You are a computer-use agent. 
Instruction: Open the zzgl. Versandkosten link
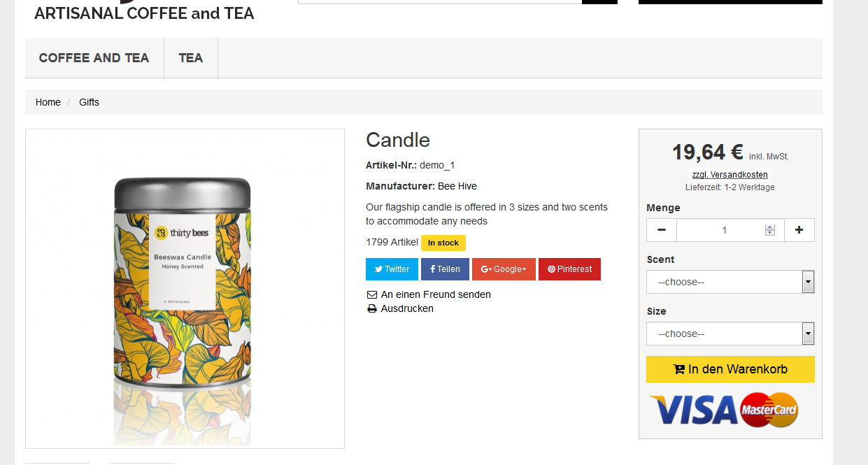730,175
